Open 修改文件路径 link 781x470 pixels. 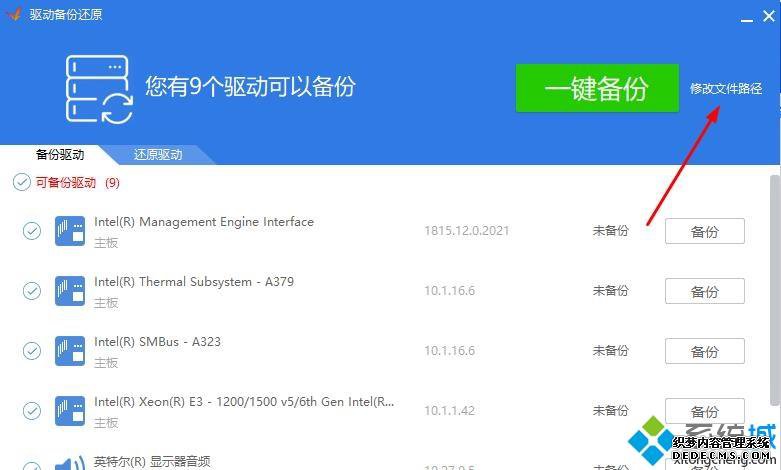click(726, 89)
